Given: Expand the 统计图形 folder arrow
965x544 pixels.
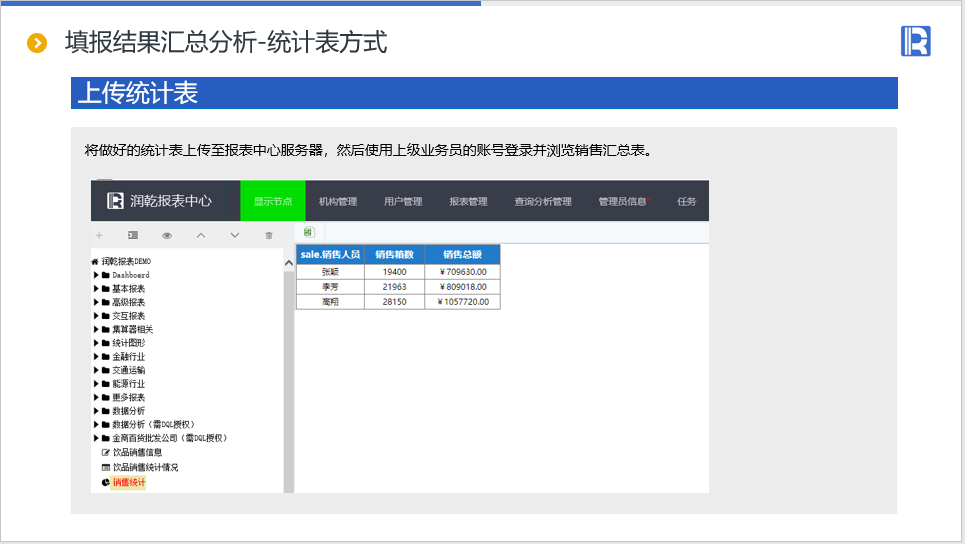Looking at the screenshot, I should point(96,343).
